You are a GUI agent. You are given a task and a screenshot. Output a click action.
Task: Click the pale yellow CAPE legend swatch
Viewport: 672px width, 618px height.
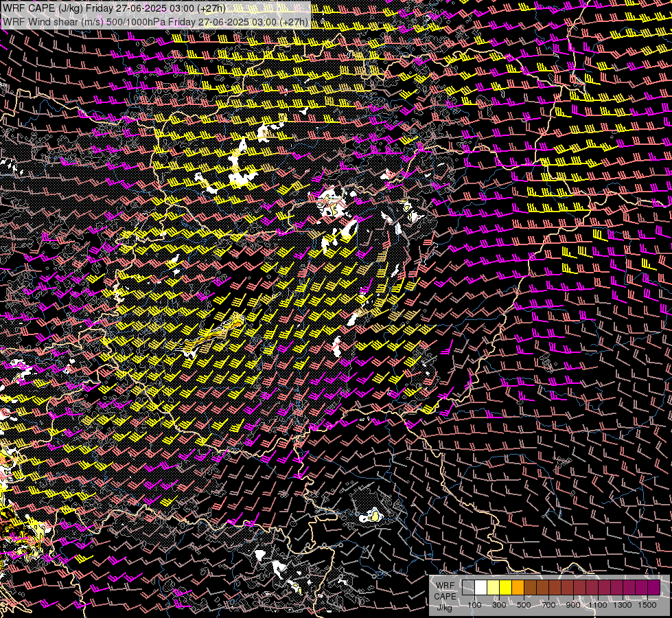click(x=494, y=588)
